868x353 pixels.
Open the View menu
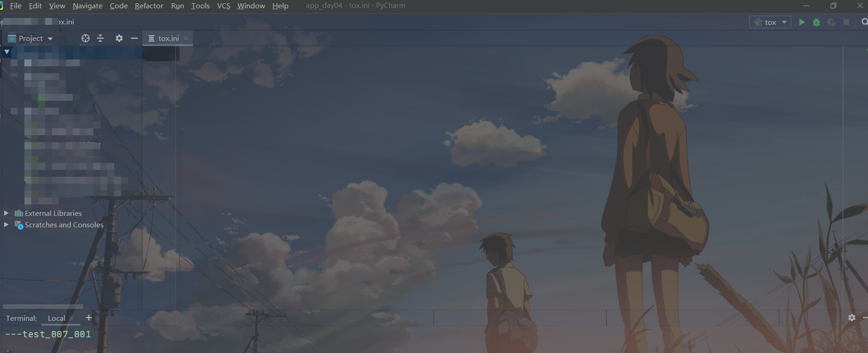(57, 6)
